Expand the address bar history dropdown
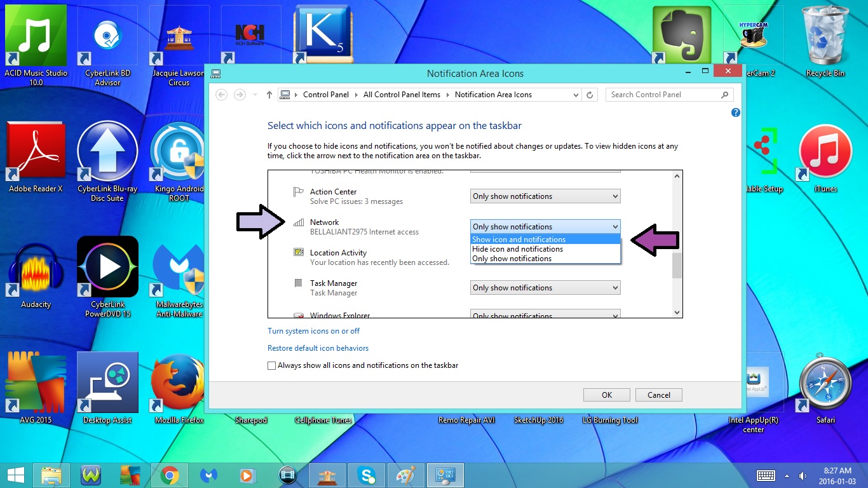The image size is (868, 488). coord(576,95)
